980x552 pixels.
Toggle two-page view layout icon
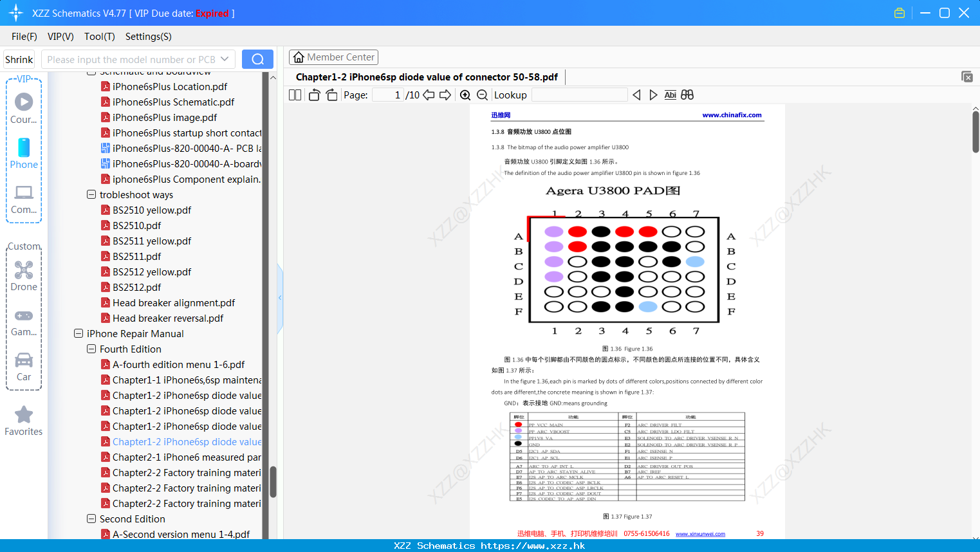pos(295,95)
